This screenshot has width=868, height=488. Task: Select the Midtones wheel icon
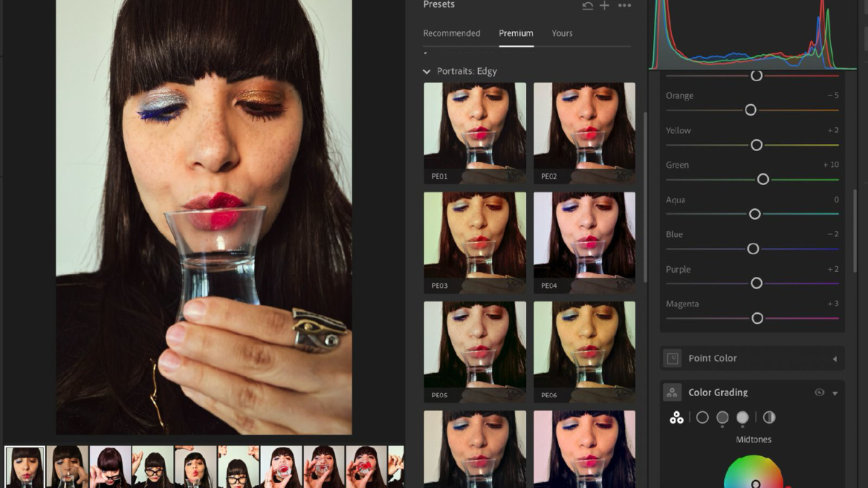coord(723,418)
